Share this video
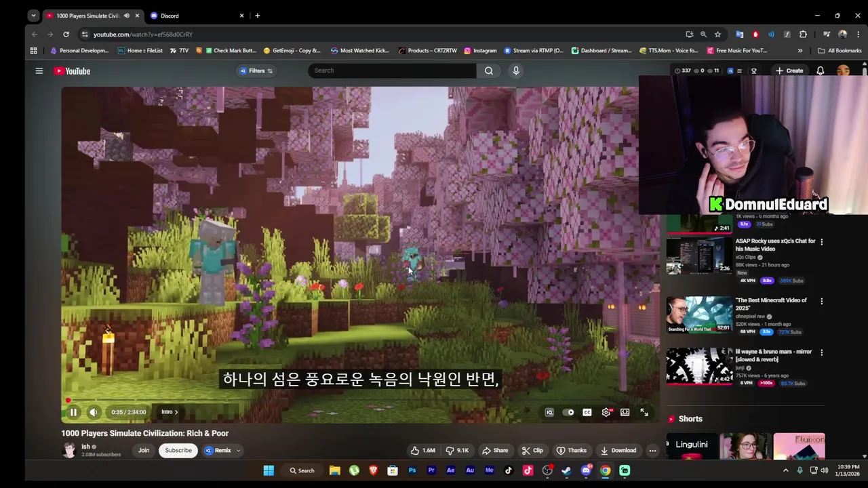 click(x=495, y=450)
